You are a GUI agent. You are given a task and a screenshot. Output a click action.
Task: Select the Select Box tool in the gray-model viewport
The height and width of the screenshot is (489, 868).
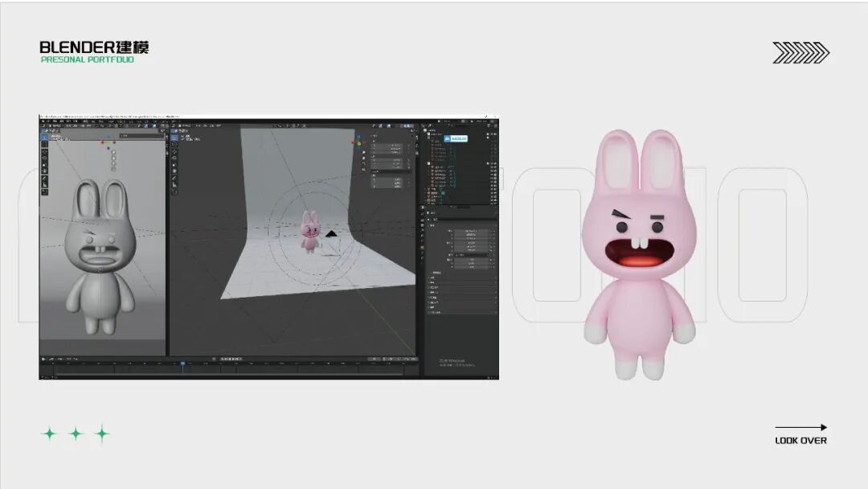pos(45,138)
